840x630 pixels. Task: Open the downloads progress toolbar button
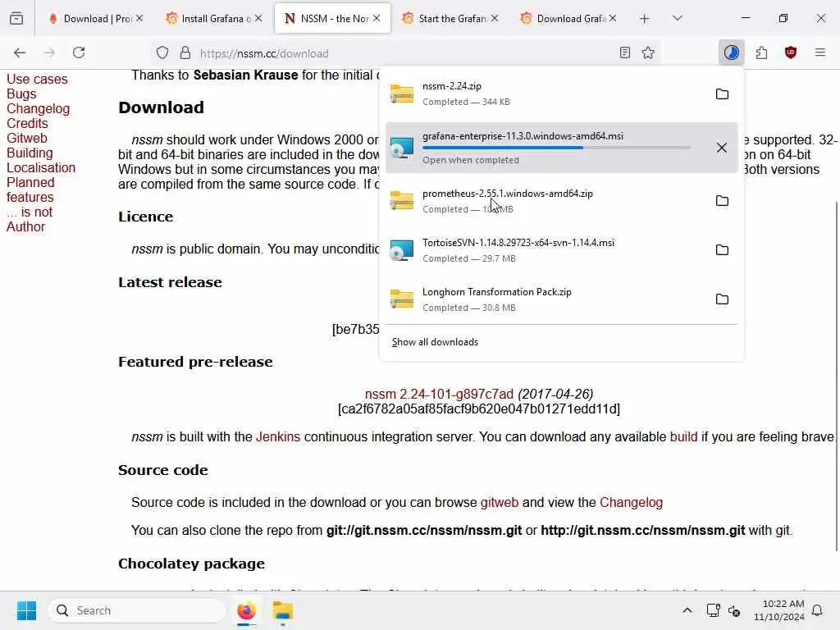pos(731,52)
